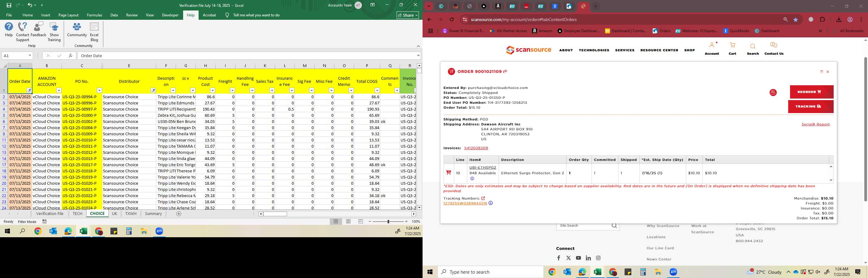Click the Insert Function fx icon
The height and width of the screenshot is (278, 868).
point(71,56)
